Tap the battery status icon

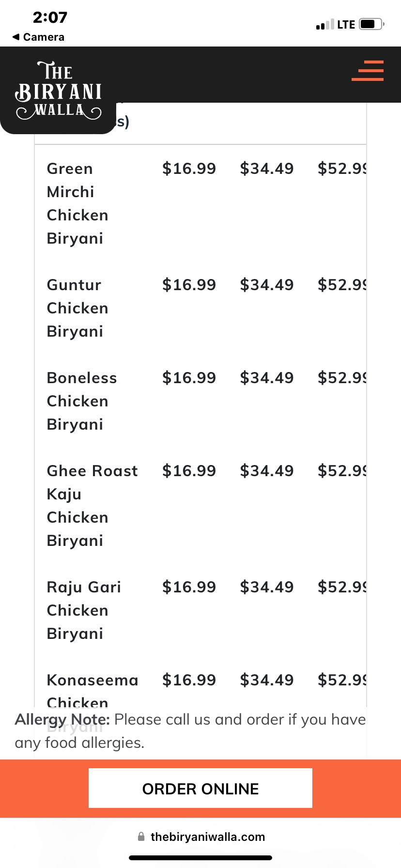pyautogui.click(x=371, y=24)
